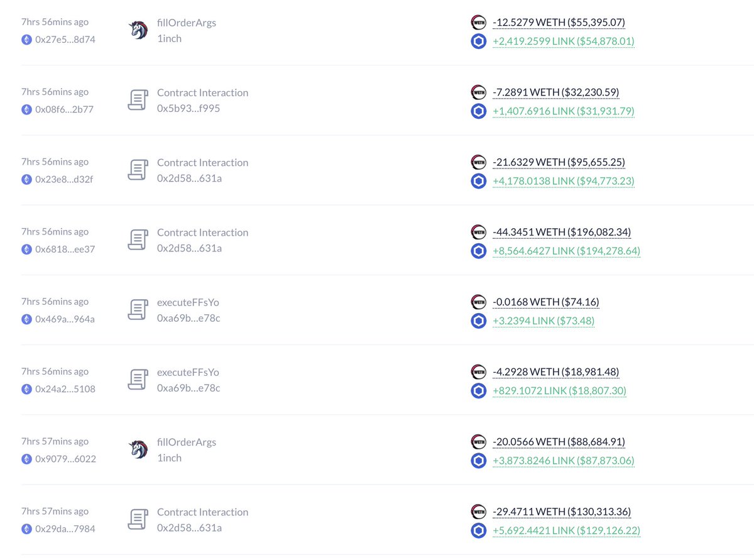Image resolution: width=754 pixels, height=560 pixels.
Task: Click the Ethereum icon next to 0x23e8...d32f
Action: [26, 179]
